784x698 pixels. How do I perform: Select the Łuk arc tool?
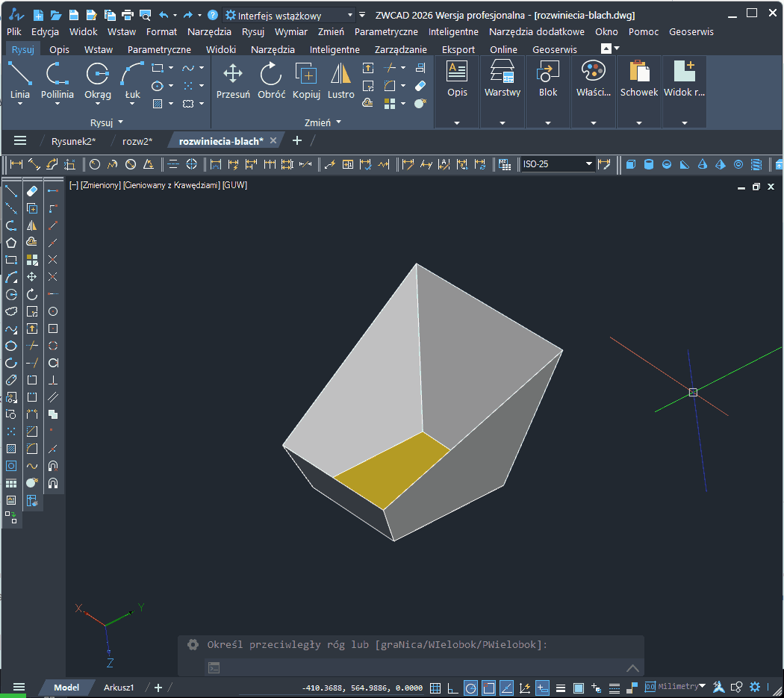pyautogui.click(x=132, y=79)
